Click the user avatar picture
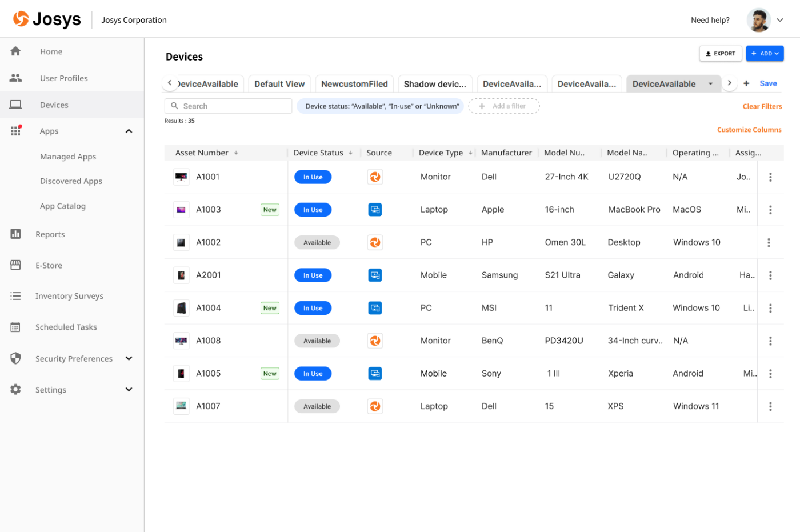 tap(758, 20)
